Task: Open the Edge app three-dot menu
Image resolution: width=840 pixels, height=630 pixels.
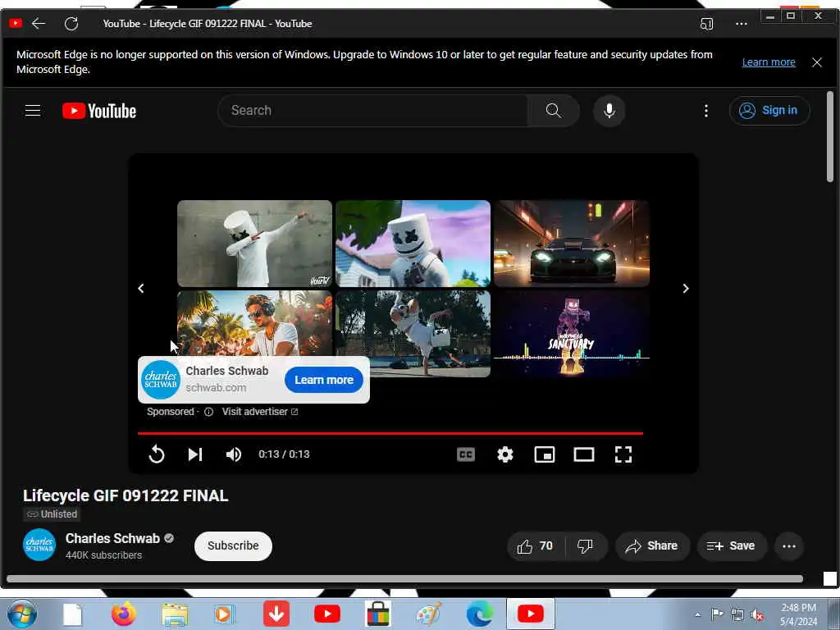Action: (741, 24)
